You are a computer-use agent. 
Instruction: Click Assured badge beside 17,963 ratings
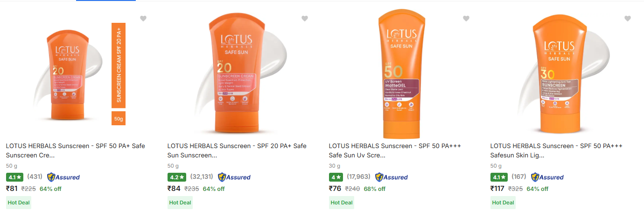pos(392,177)
